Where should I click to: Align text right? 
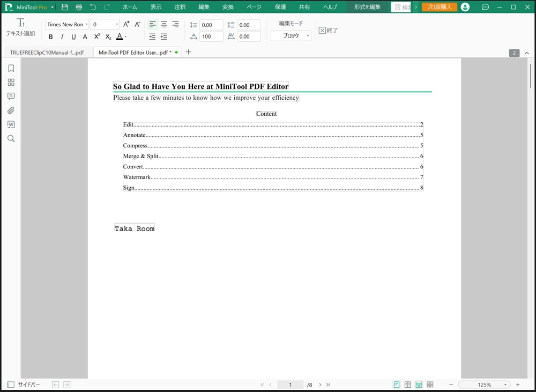pos(175,24)
